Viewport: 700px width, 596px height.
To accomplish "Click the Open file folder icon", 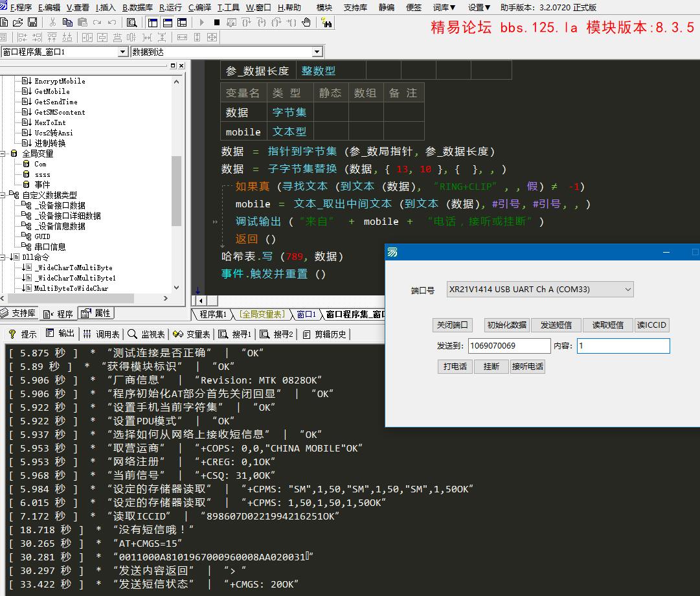I will (x=18, y=22).
